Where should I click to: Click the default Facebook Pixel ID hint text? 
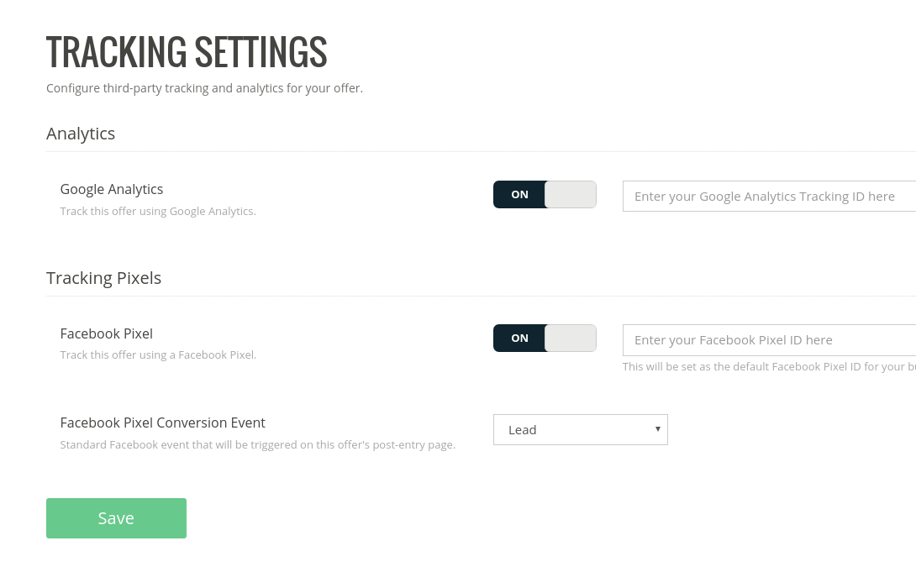(x=769, y=367)
